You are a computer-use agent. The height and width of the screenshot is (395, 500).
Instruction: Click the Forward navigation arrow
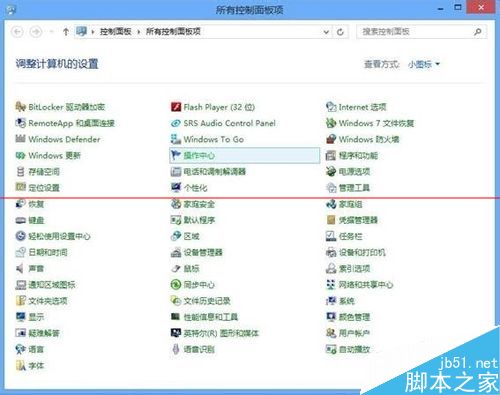[36, 32]
